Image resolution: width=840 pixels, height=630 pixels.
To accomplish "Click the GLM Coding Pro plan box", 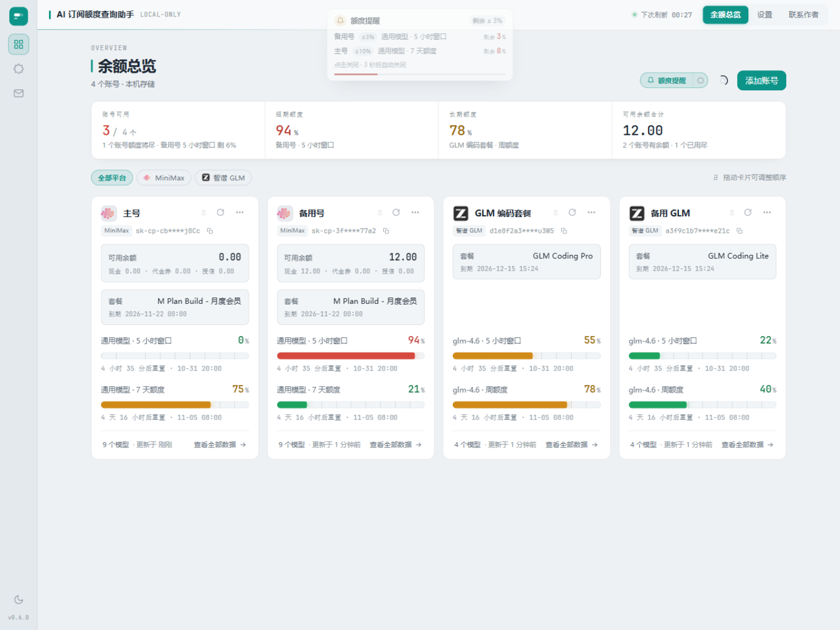I will point(527,261).
